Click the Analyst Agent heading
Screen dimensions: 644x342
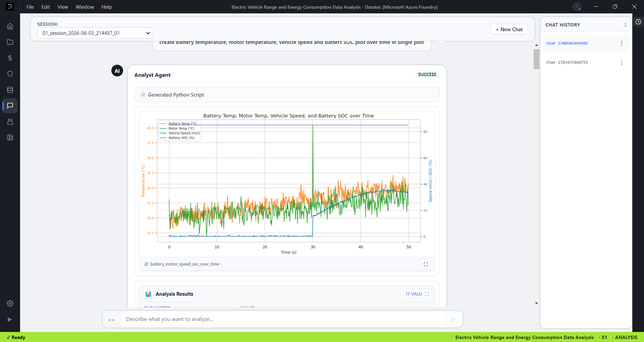pos(152,75)
